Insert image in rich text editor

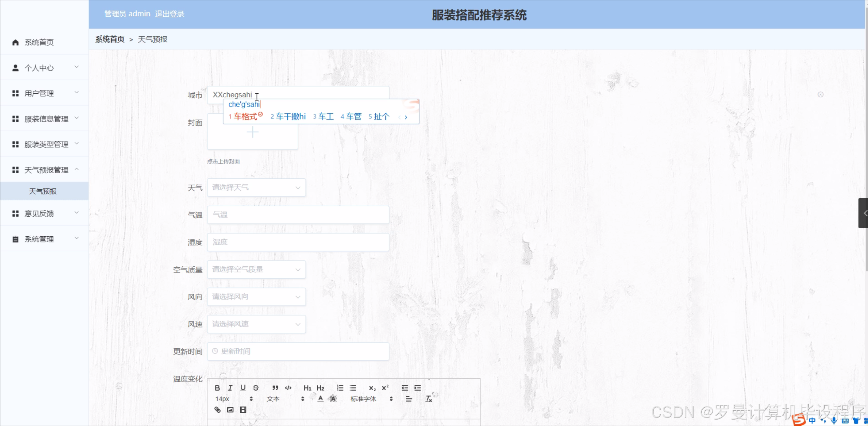(x=230, y=410)
